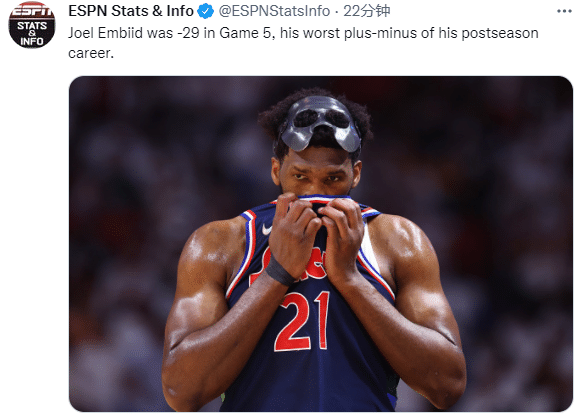Screen dimensions: 583x414
Task: Click the player's hands covering his mouth
Action: (x=316, y=234)
